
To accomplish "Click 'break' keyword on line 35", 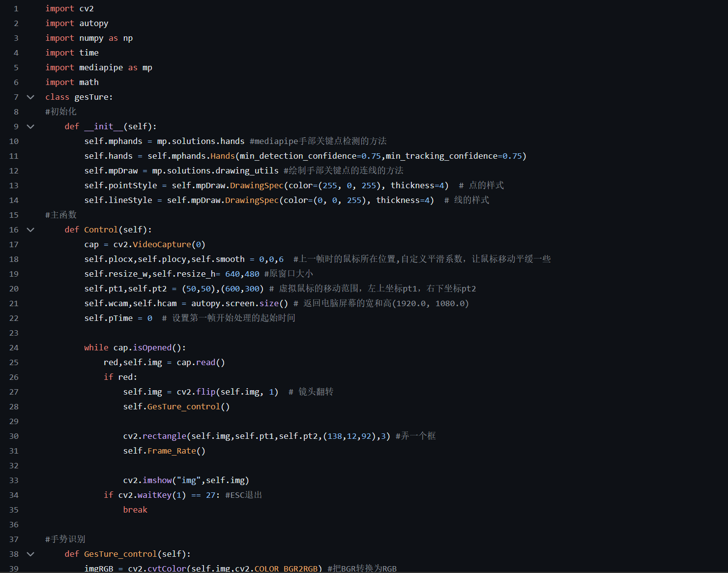I will tap(135, 510).
